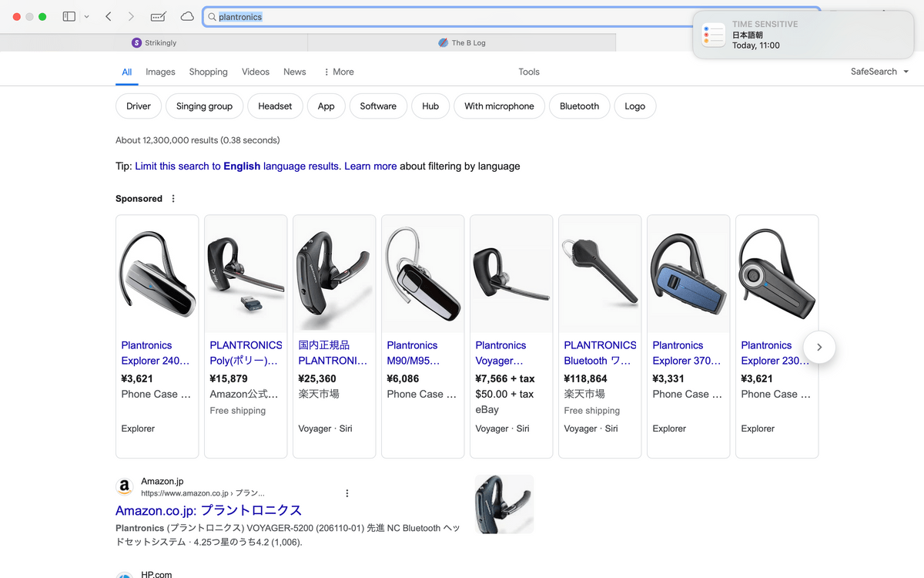Open the Plantronics M90/M95 product image

(423, 274)
